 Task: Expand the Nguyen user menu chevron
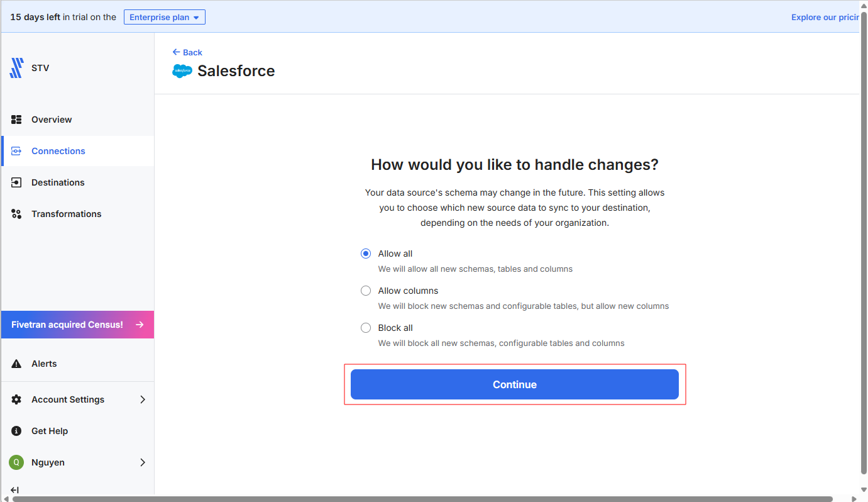tap(143, 462)
